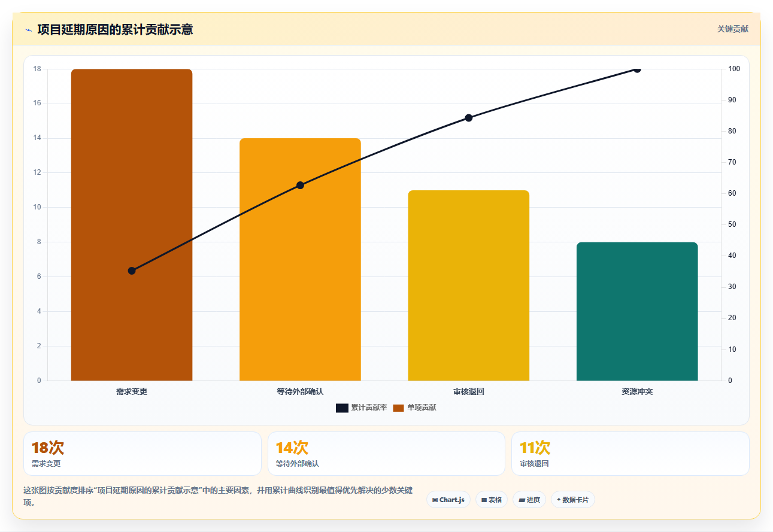Click the 100% cumulative point above 资源冲突

coord(637,69)
